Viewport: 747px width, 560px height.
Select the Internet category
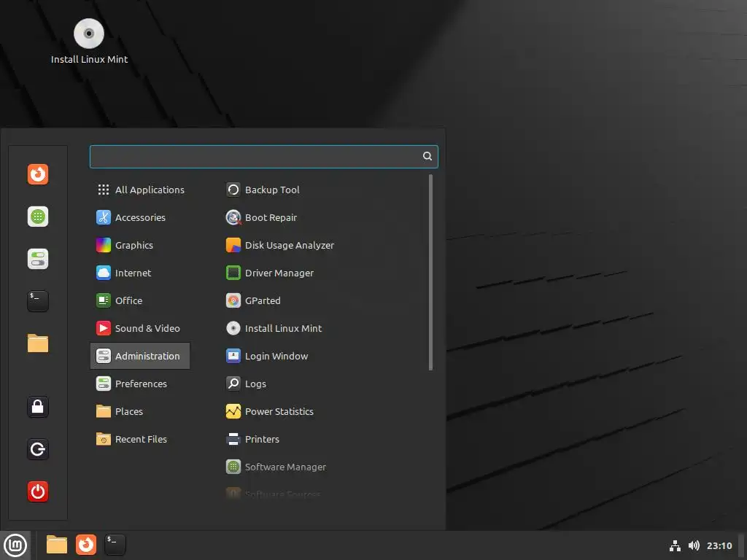(x=140, y=273)
